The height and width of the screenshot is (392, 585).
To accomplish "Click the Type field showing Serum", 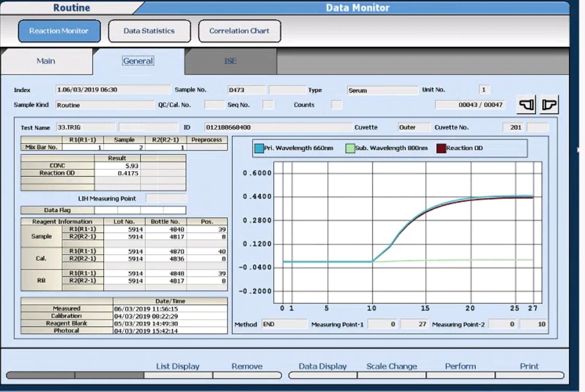I will pos(383,90).
